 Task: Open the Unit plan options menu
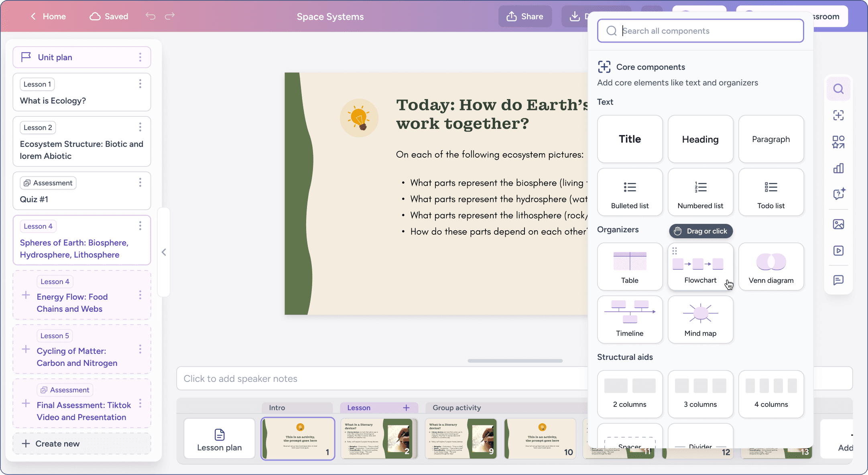click(x=140, y=57)
